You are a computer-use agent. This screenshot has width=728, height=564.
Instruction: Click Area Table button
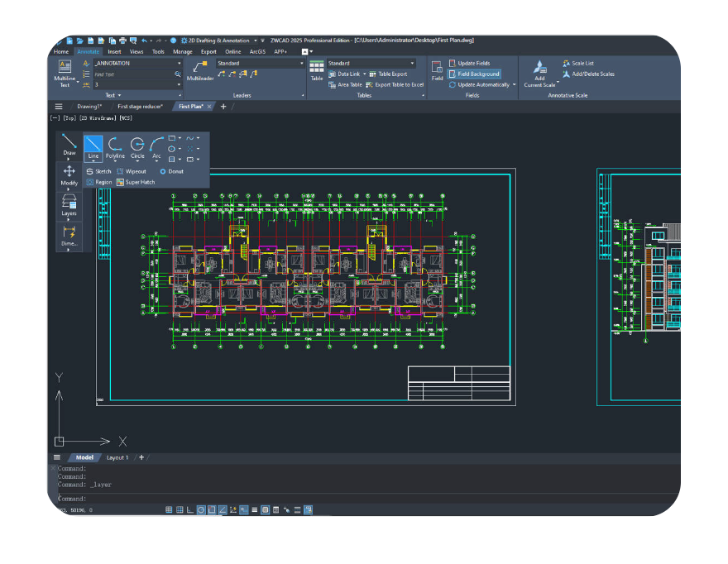tap(345, 85)
